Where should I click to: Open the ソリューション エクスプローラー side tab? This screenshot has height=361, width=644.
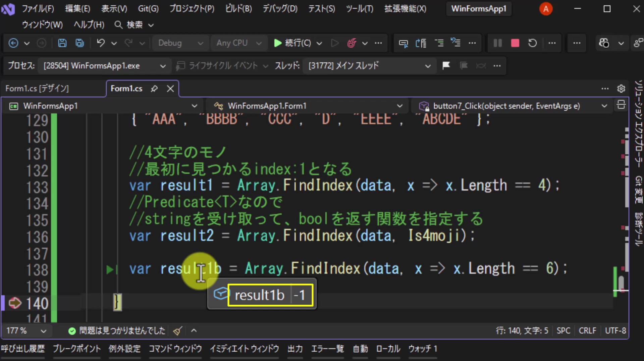click(x=638, y=123)
